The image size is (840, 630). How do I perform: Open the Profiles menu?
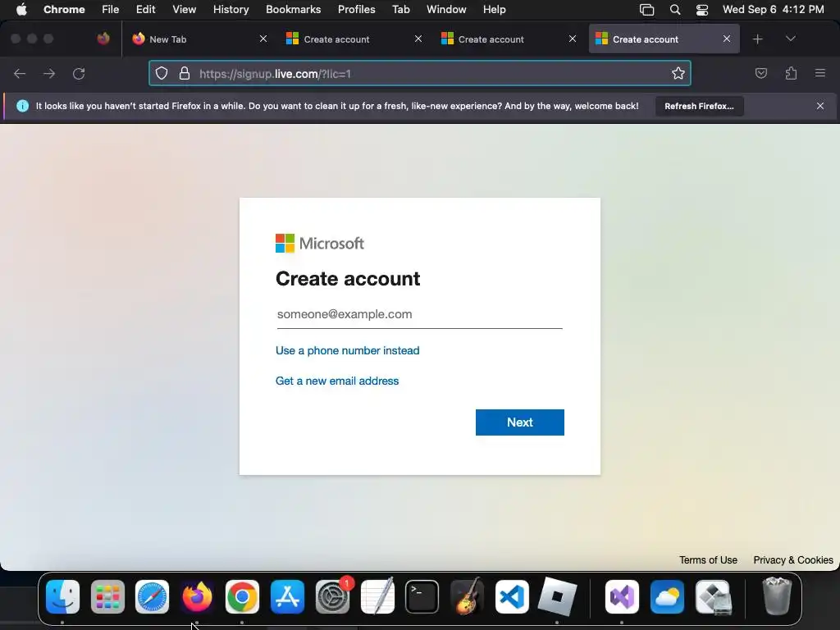[x=356, y=10]
